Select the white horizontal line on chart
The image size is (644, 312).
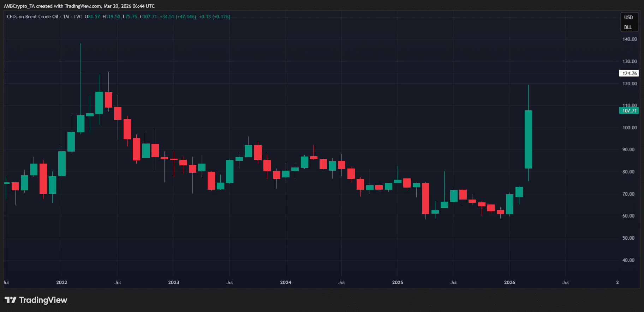pos(282,73)
